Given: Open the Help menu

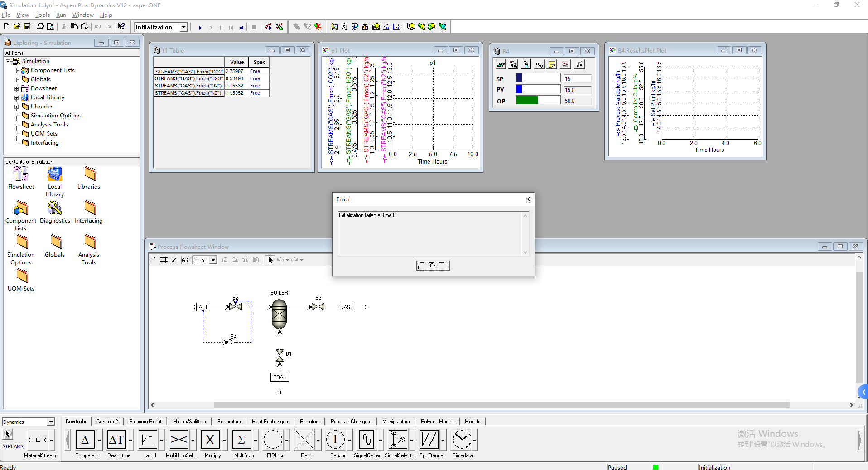Looking at the screenshot, I should pyautogui.click(x=106, y=15).
